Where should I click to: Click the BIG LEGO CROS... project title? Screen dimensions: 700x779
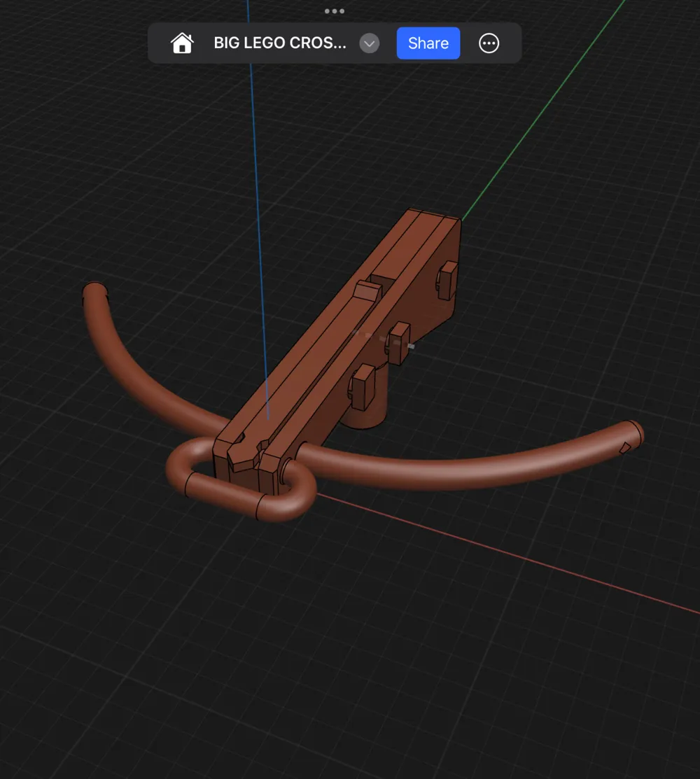click(280, 43)
